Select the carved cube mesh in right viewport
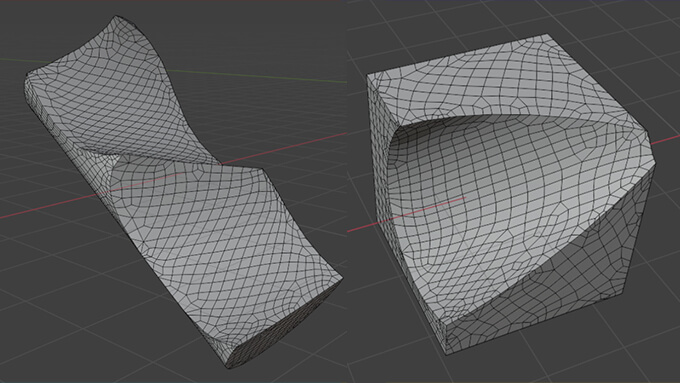 click(x=512, y=195)
